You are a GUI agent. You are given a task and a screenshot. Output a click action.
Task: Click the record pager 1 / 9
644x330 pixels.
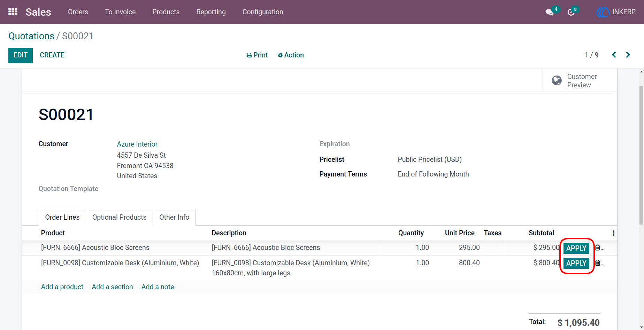coord(591,55)
